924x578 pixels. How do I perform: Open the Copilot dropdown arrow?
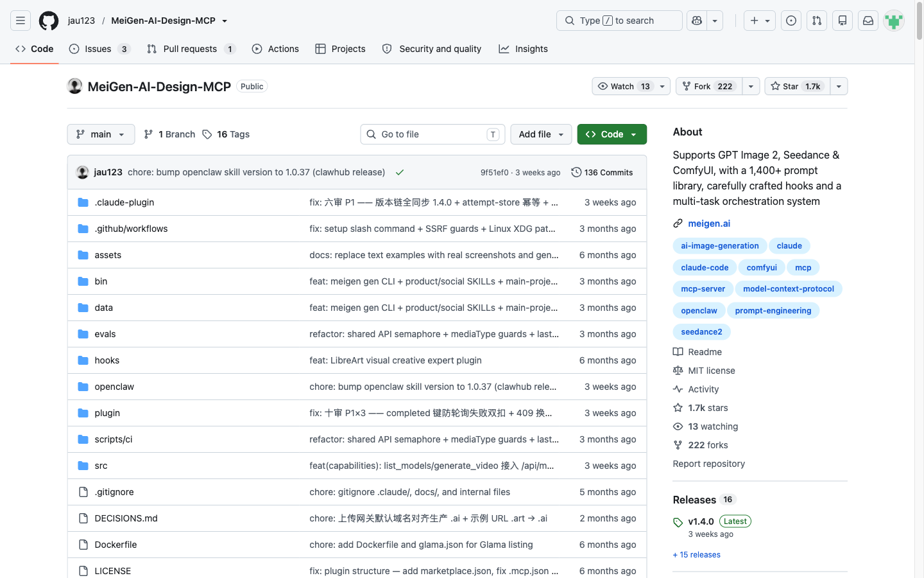(715, 21)
